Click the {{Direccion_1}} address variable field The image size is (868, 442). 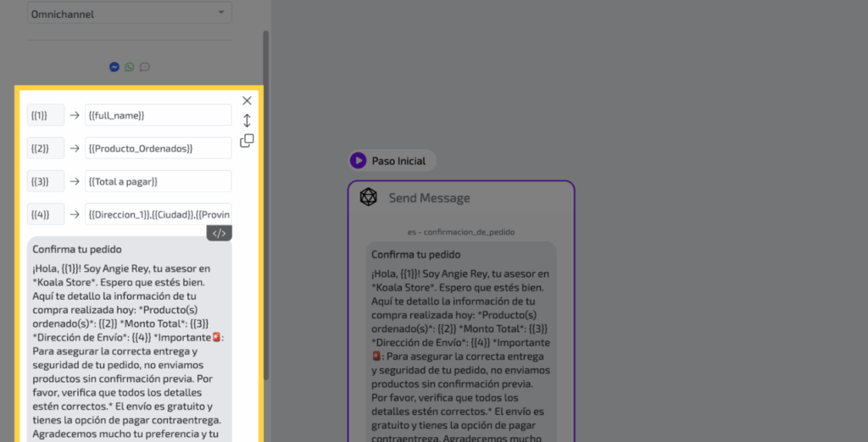(x=158, y=214)
